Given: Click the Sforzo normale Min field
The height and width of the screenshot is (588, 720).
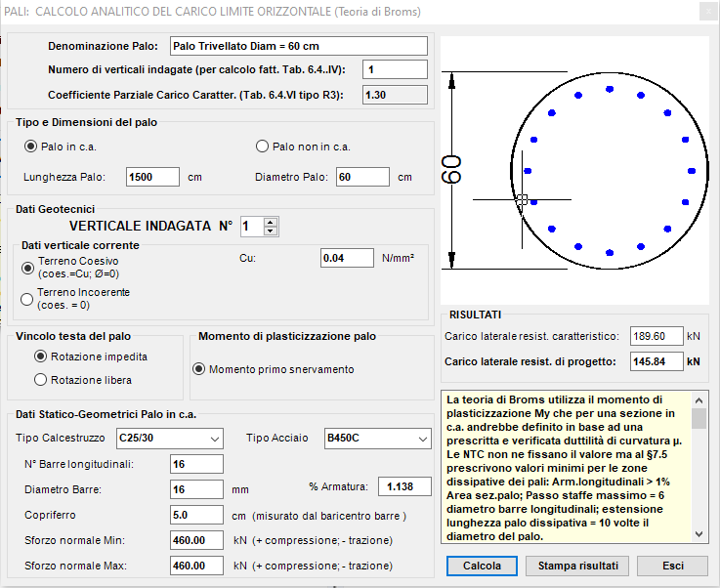Looking at the screenshot, I should (196, 540).
